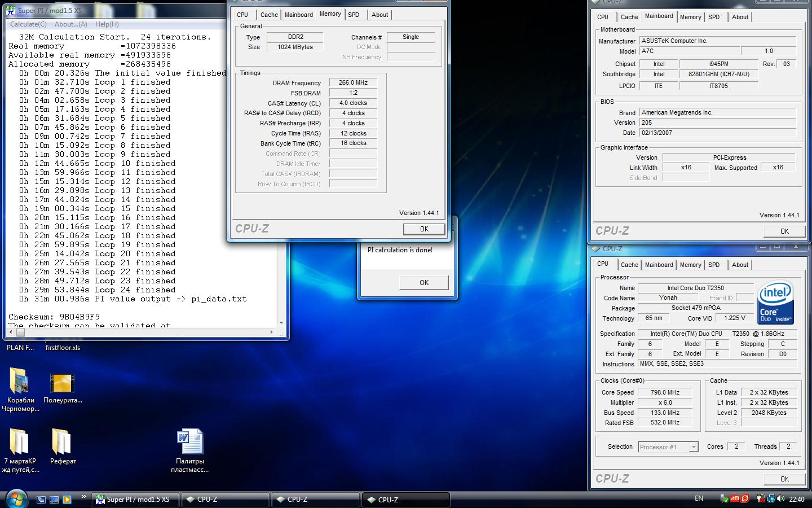Open the About...(A) menu in Super PI
Image resolution: width=812 pixels, height=508 pixels.
click(70, 24)
